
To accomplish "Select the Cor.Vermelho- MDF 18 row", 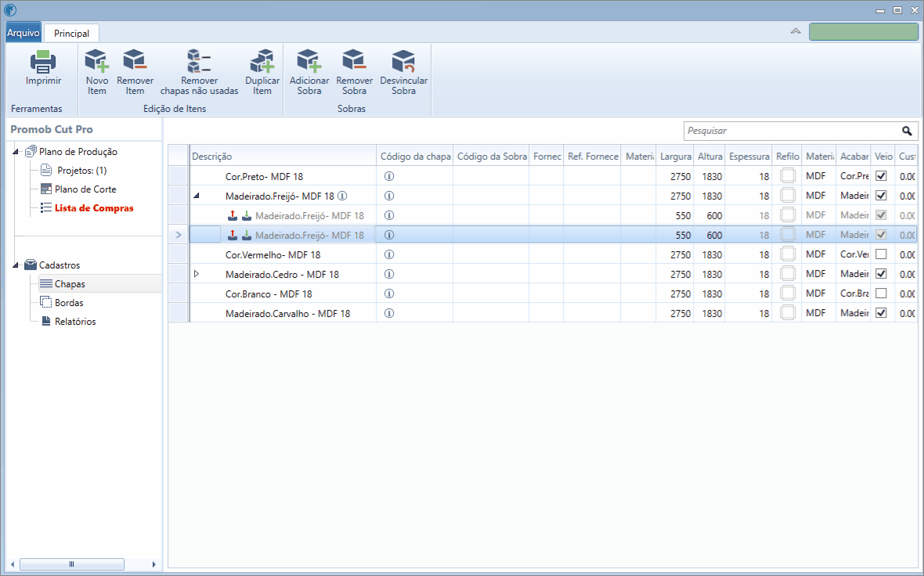I will tap(542, 254).
